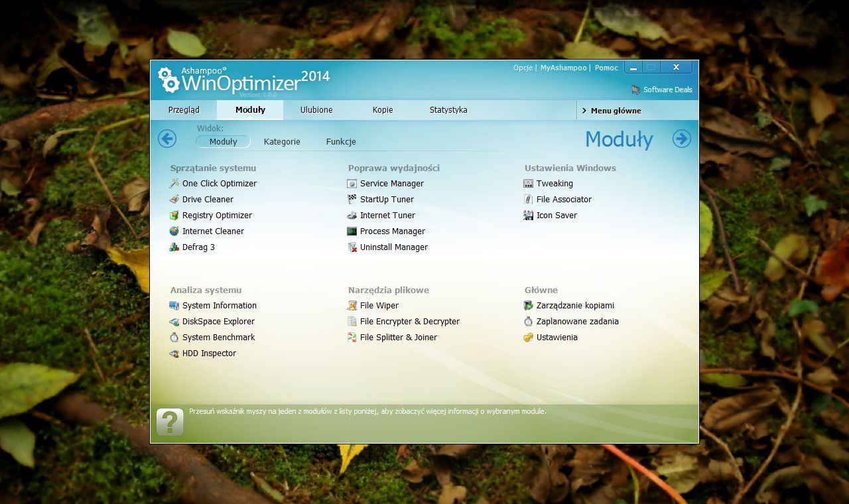Viewport: 849px width, 504px height.
Task: Click the Software Deals cart icon
Action: 636,90
